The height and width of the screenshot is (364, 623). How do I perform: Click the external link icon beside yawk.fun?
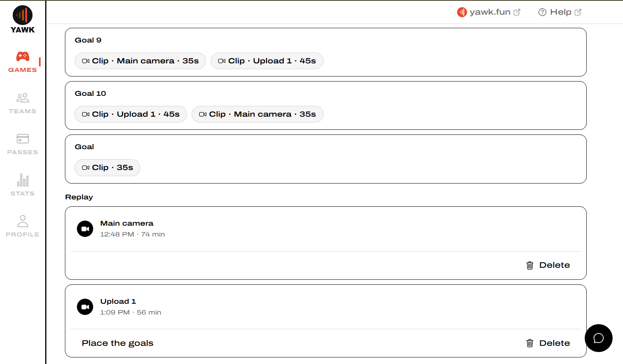(517, 12)
